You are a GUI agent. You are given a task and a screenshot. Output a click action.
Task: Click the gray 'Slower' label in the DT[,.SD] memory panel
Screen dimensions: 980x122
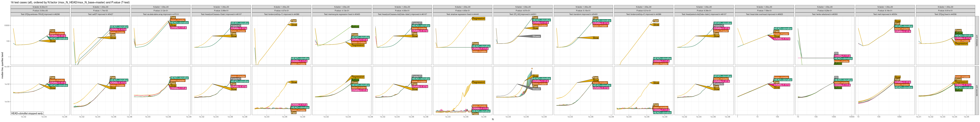[x=536, y=36]
